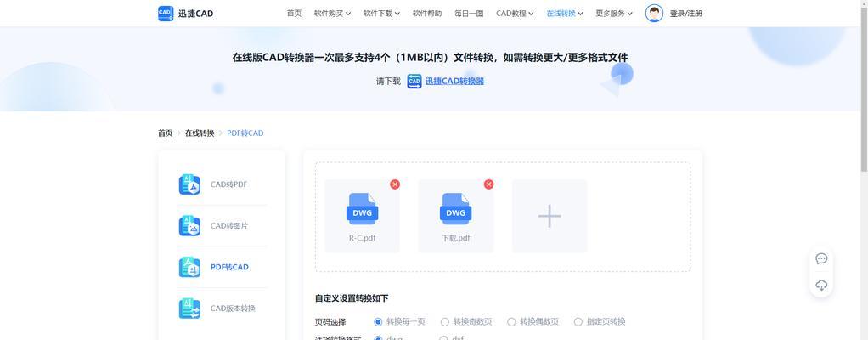The height and width of the screenshot is (340, 868).
Task: Open the chat support floating icon
Action: 821,258
